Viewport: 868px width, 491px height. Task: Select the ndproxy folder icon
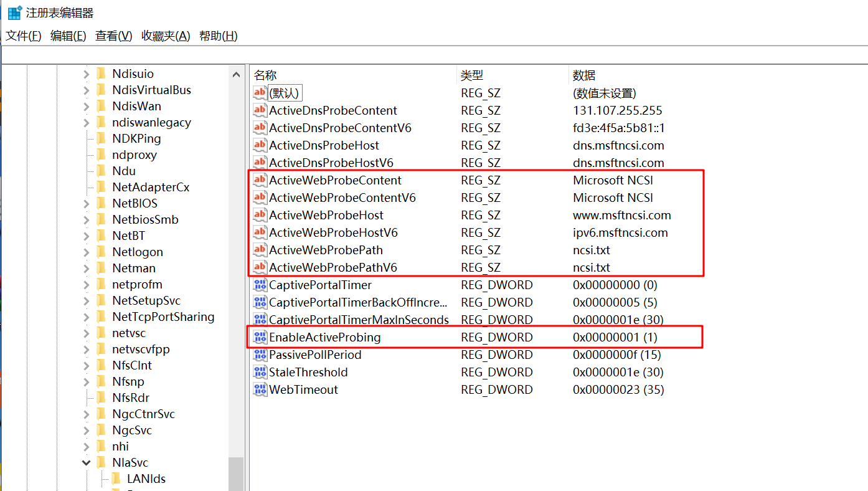[x=101, y=155]
